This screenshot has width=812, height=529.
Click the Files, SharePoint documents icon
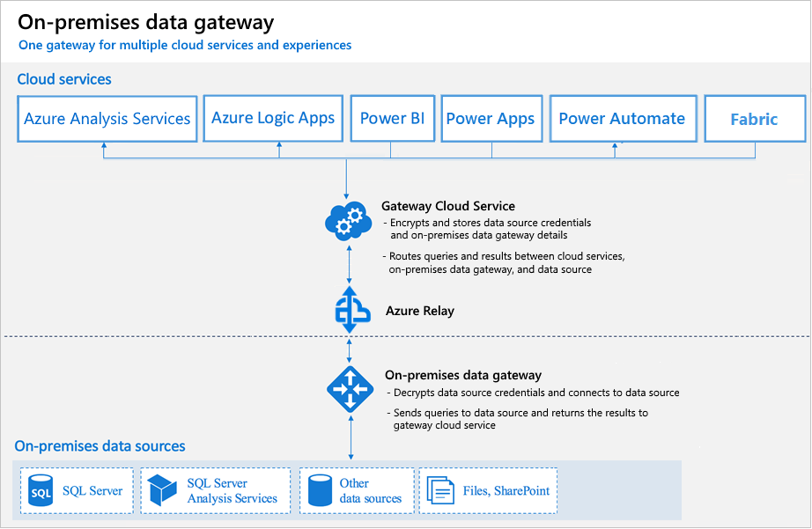pos(439,490)
